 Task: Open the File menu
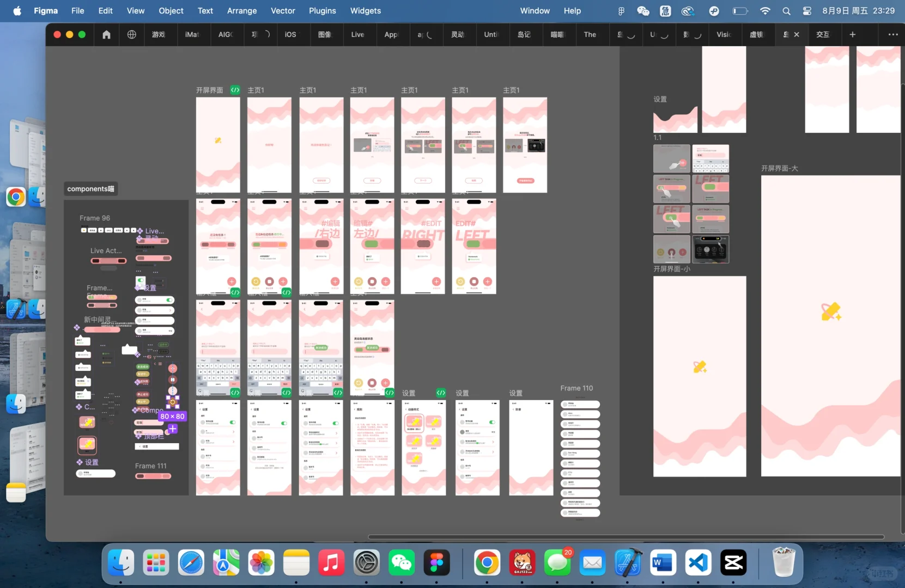[78, 11]
